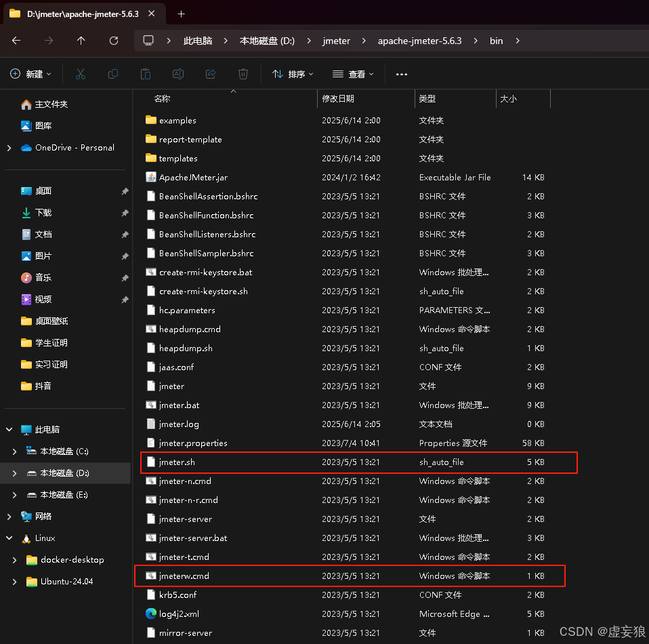Image resolution: width=649 pixels, height=644 pixels.
Task: Go up one folder level
Action: pos(81,41)
